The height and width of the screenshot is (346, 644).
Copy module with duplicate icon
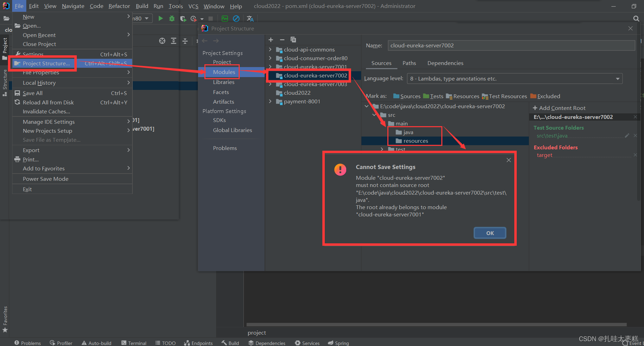[293, 40]
